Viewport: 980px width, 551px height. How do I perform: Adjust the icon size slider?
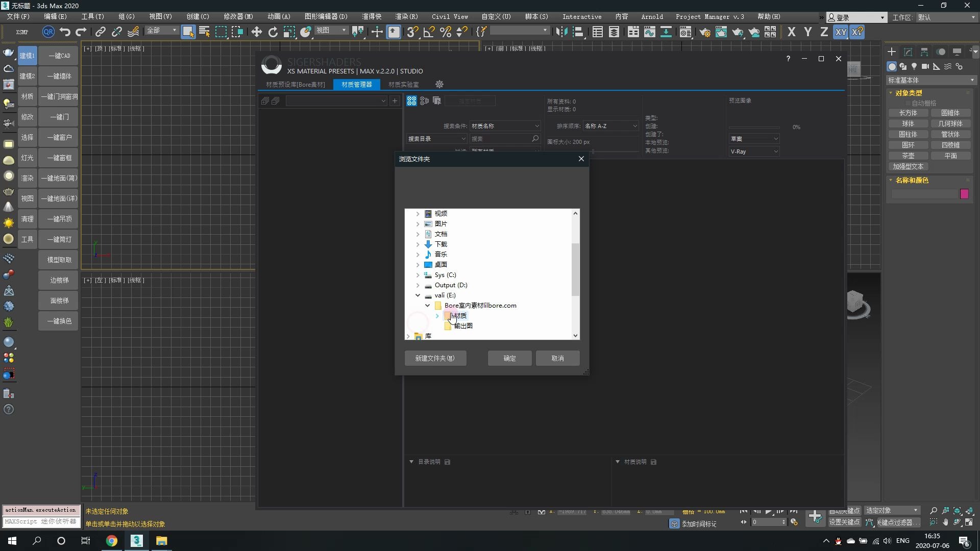tap(593, 152)
